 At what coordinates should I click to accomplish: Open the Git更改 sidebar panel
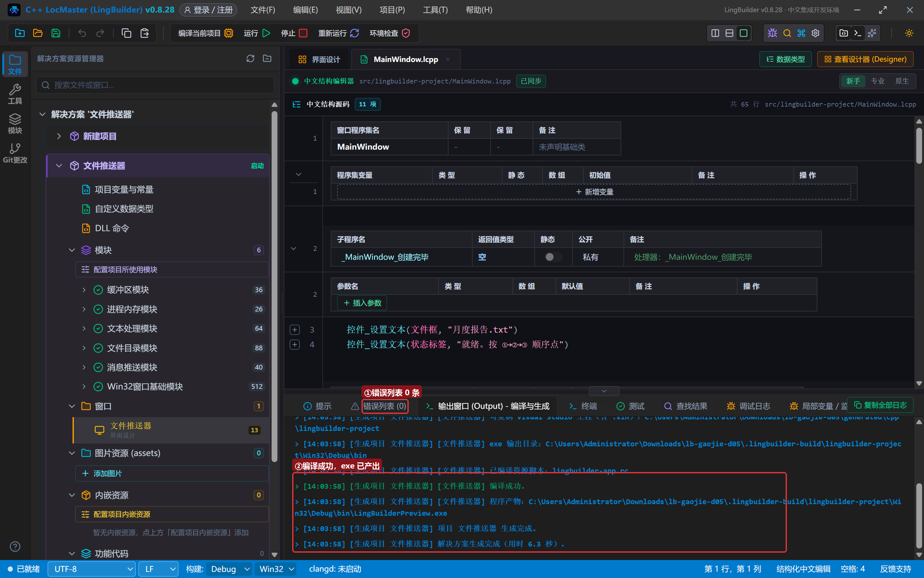point(15,153)
